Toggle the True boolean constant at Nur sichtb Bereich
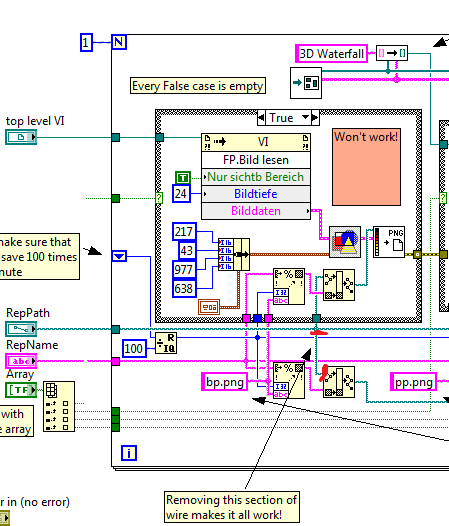 point(183,177)
